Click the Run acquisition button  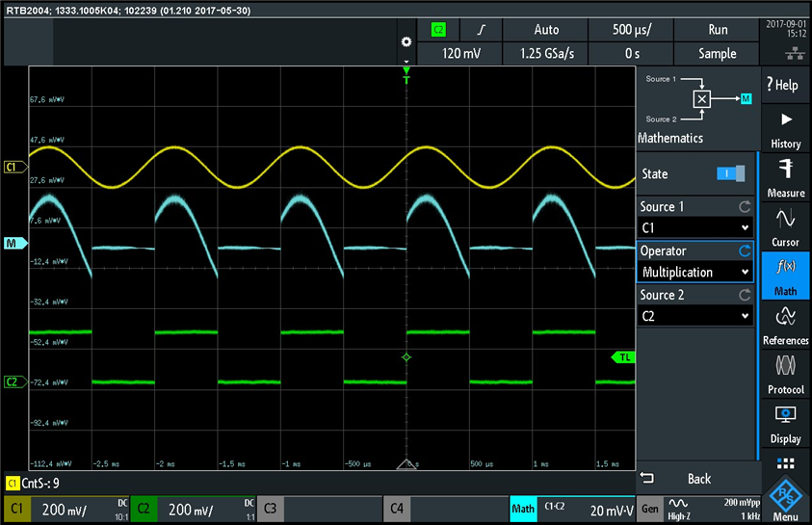718,30
